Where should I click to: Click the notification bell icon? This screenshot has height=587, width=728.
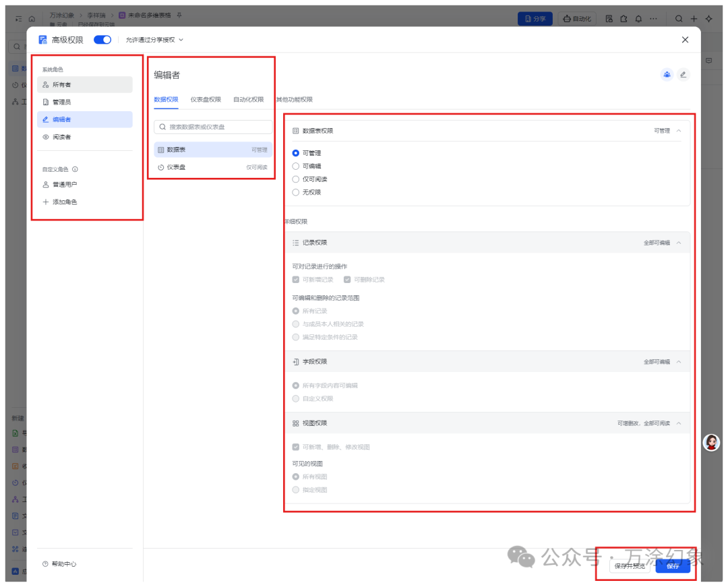638,19
